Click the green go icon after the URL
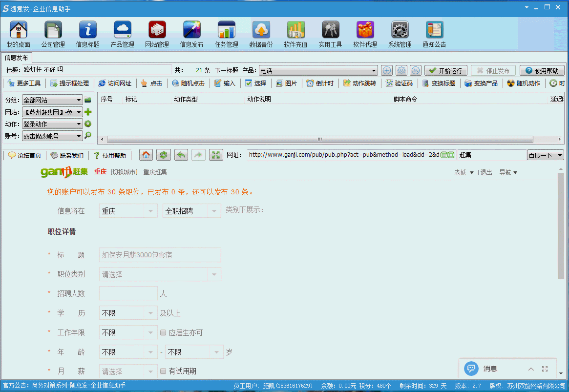569x392 pixels. coord(447,155)
